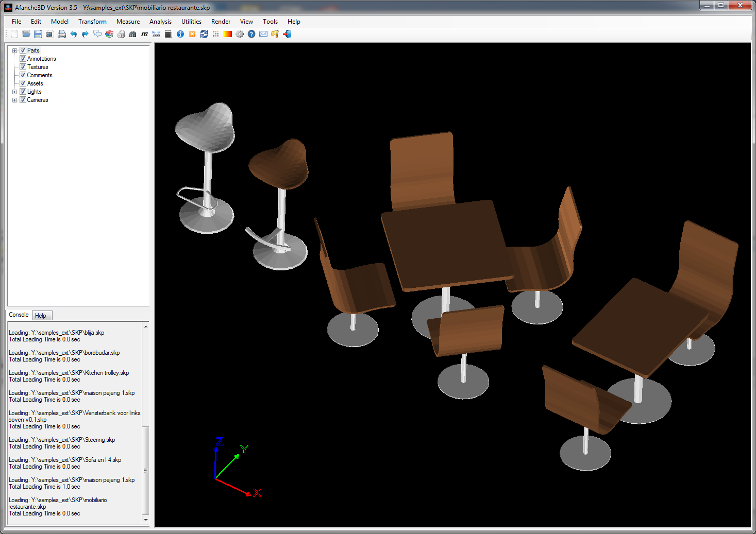The width and height of the screenshot is (756, 534).
Task: Disable the Assets checkbox
Action: pos(23,83)
